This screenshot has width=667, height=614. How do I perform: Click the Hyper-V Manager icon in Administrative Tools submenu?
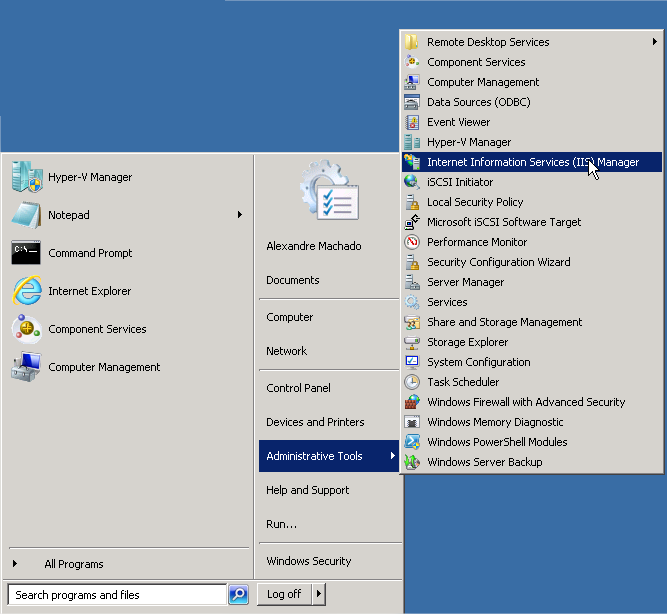[411, 142]
